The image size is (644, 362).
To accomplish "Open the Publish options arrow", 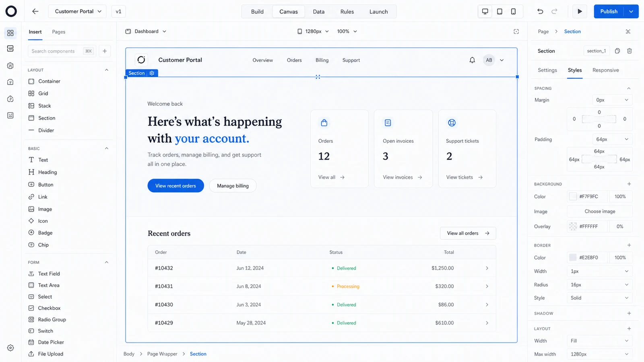I will click(631, 11).
